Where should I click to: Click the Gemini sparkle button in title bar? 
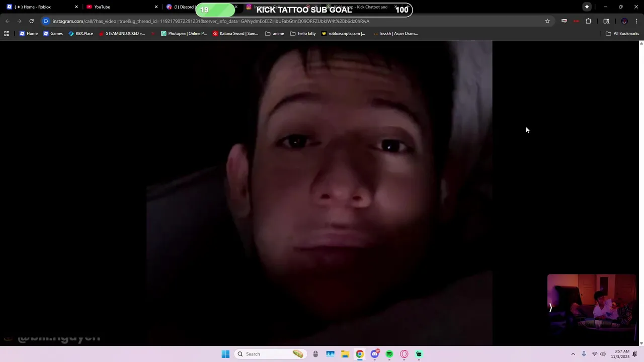[587, 7]
